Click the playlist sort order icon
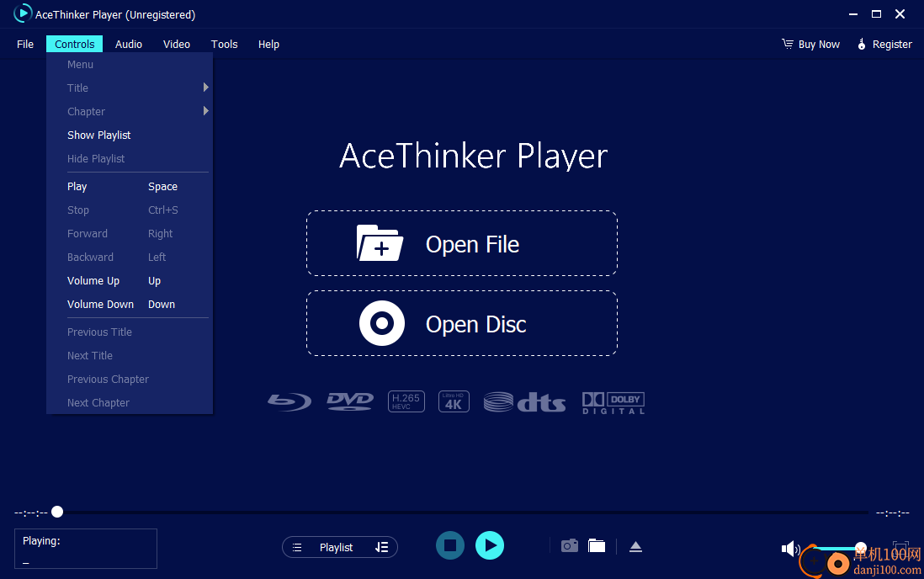The width and height of the screenshot is (924, 579). tap(381, 547)
